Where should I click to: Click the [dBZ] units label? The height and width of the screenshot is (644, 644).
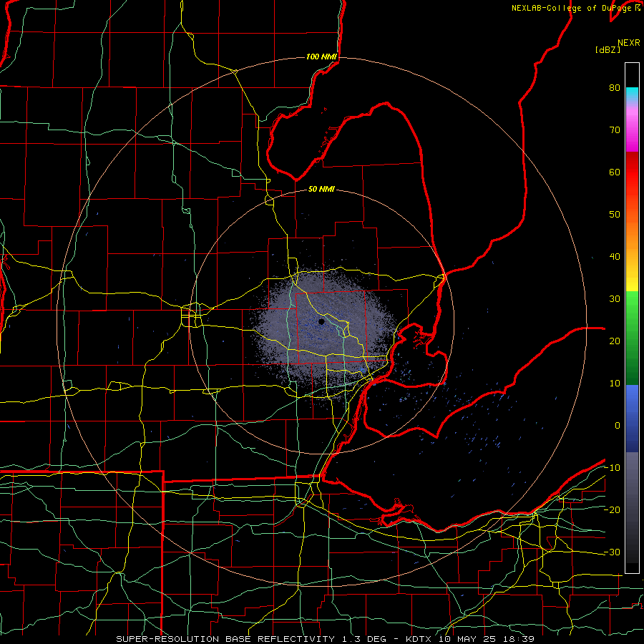pyautogui.click(x=608, y=50)
